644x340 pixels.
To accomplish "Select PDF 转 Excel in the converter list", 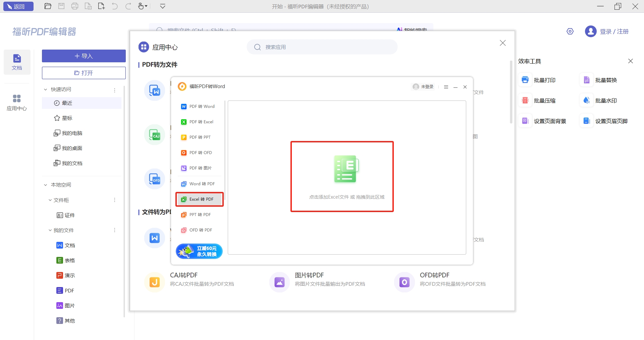I will coord(201,122).
